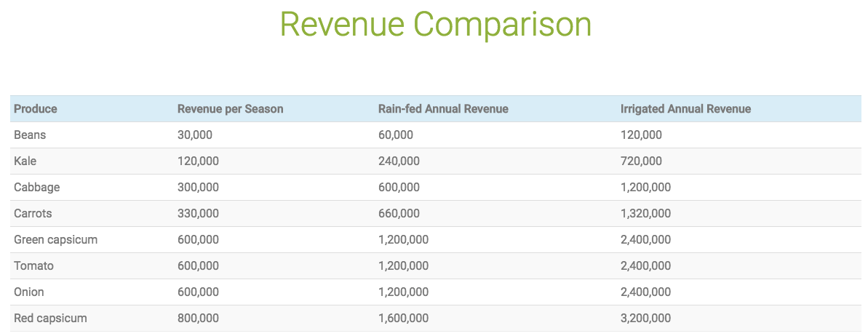Select the Revenue per Season column header
Screen dimensions: 868x336
point(231,109)
